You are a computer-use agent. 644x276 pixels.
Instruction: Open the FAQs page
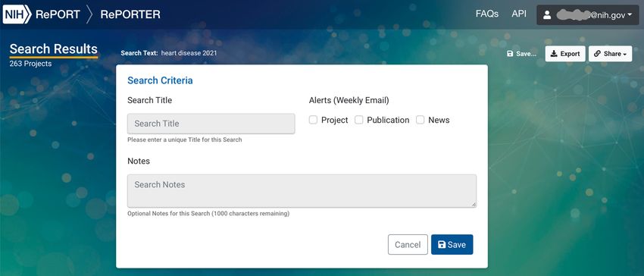tap(487, 14)
